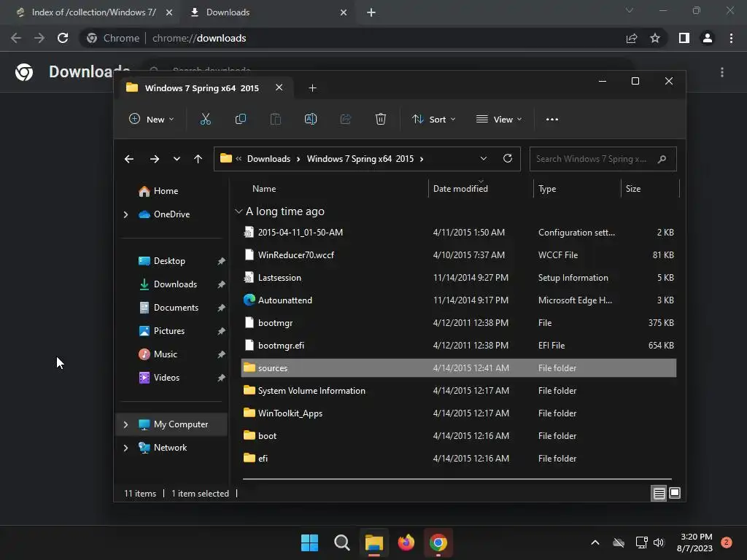Go up one folder level
This screenshot has height=560, width=747.
pos(198,159)
